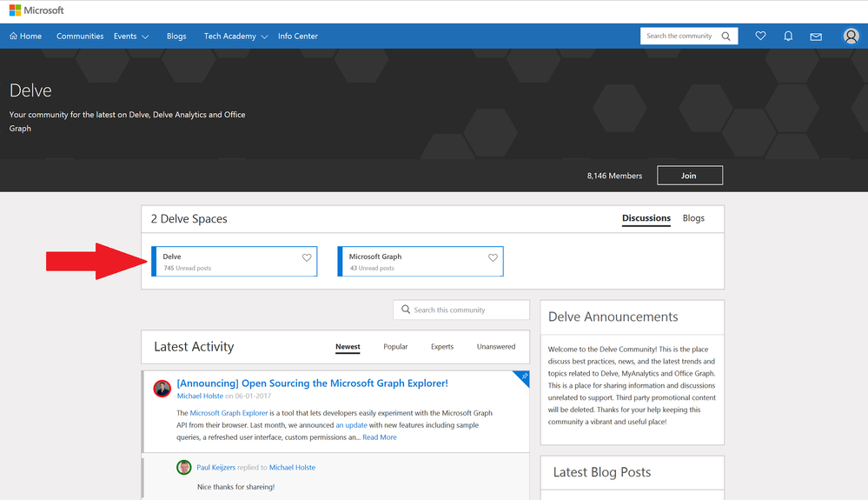
Task: Open the Communities menu item
Action: pyautogui.click(x=80, y=36)
